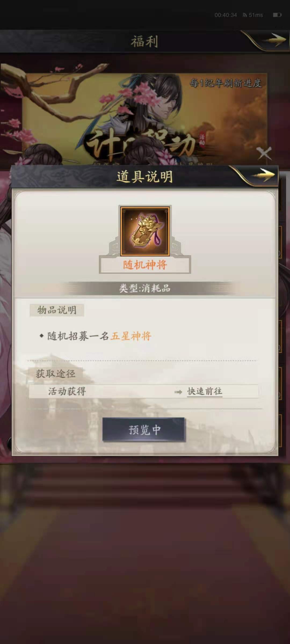Viewport: 290px width, 644px height.
Task: Tap the gold arrow in 福利 header
Action: [x=274, y=40]
